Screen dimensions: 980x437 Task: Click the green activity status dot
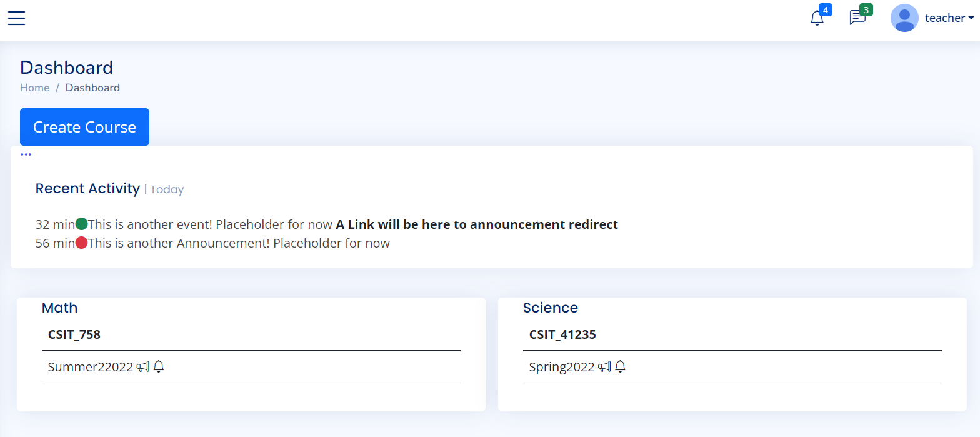[81, 224]
